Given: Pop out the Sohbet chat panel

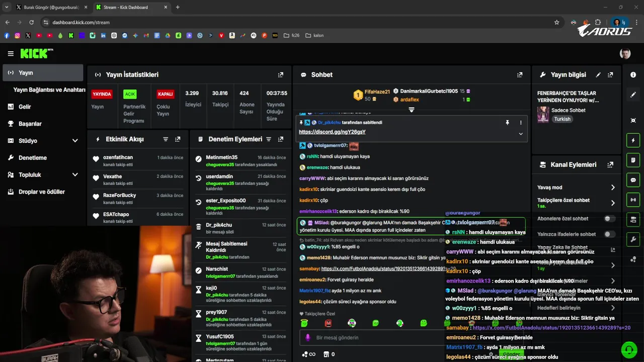Looking at the screenshot, I should pyautogui.click(x=520, y=75).
